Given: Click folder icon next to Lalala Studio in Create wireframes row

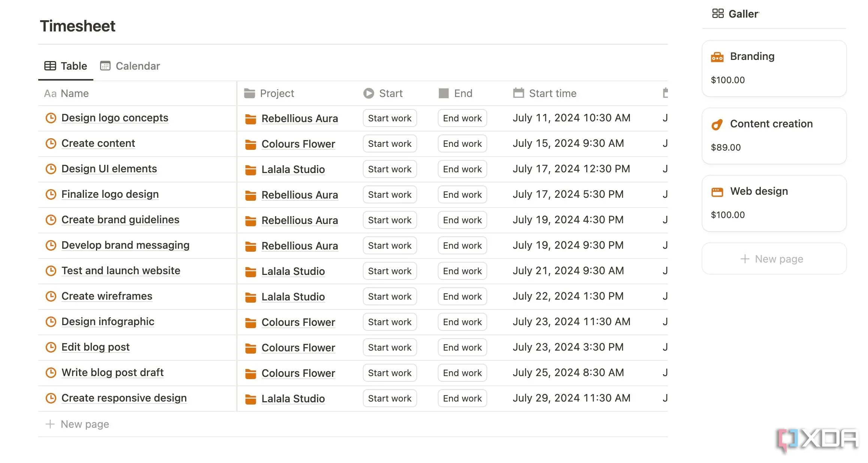Looking at the screenshot, I should [x=250, y=297].
